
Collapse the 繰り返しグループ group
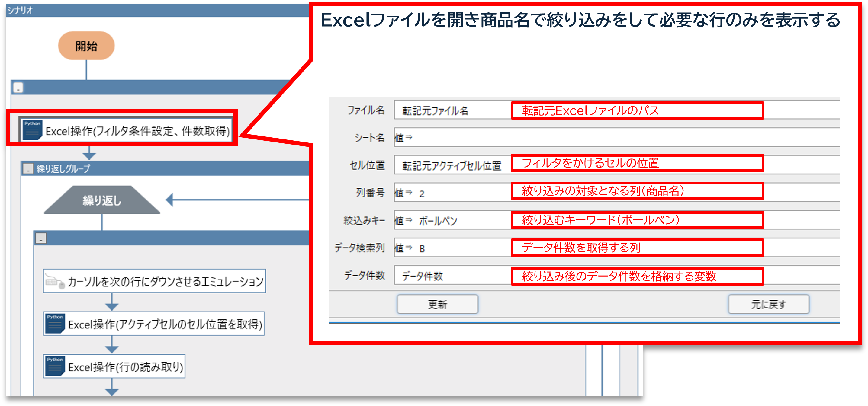[28, 169]
